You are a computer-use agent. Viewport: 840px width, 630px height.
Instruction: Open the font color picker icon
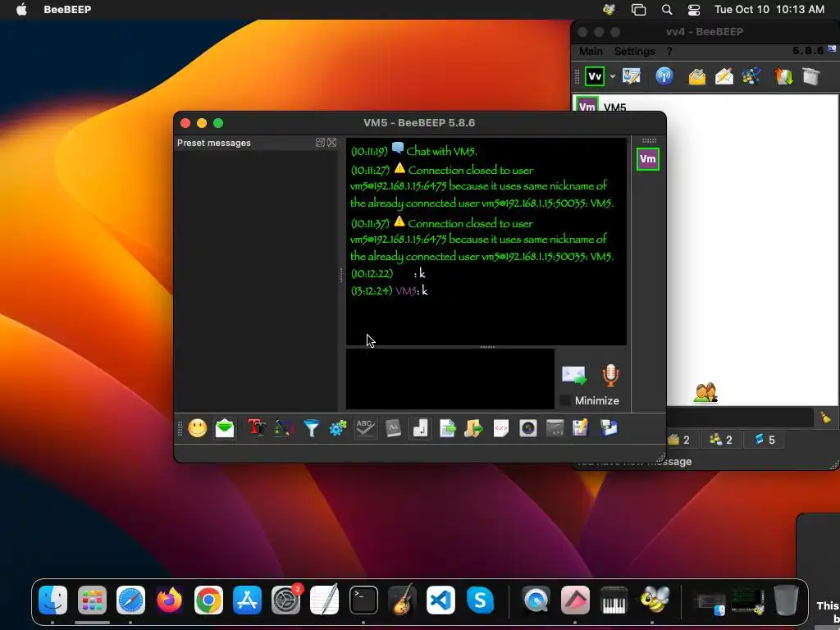tap(284, 428)
